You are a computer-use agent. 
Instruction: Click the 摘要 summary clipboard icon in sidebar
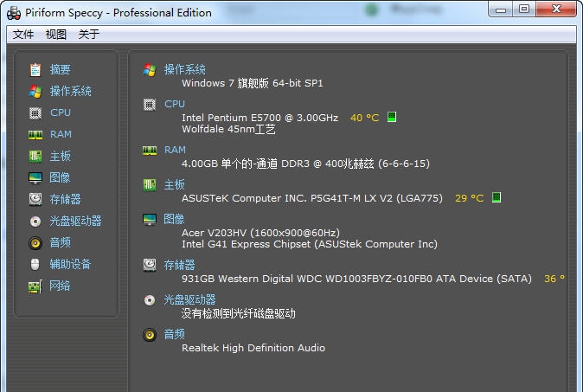click(x=35, y=69)
